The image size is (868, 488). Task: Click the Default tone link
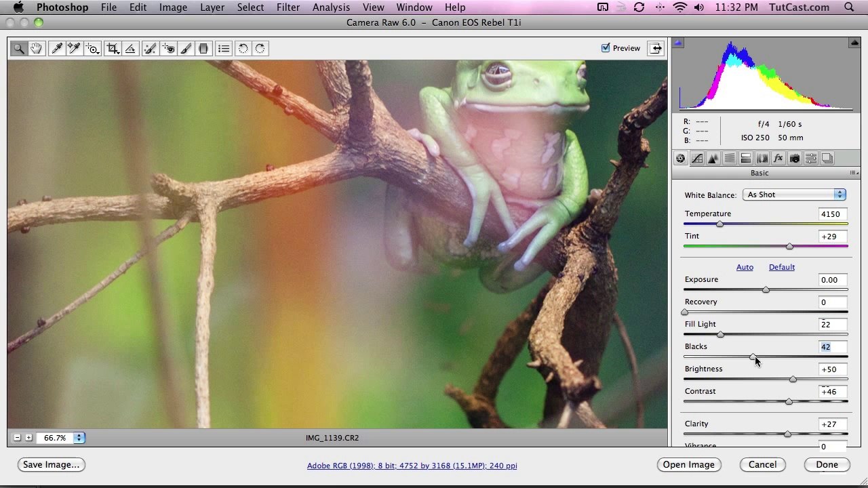(781, 267)
